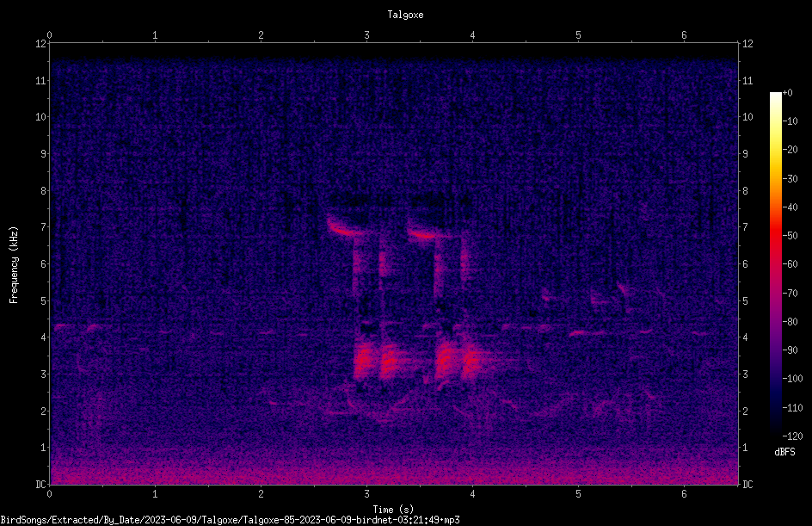Select the "-80" colour scale label

(790, 322)
